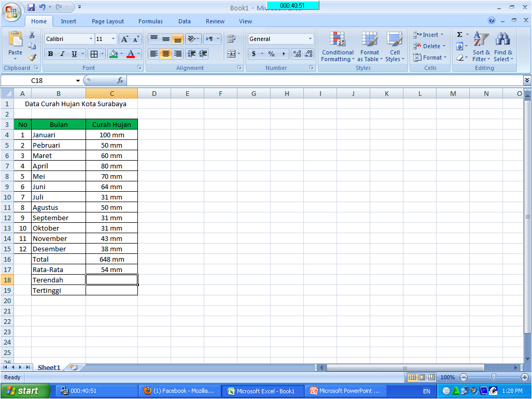Switch to the Page Layout tab
Screen dimensions: 532x399
(x=108, y=21)
